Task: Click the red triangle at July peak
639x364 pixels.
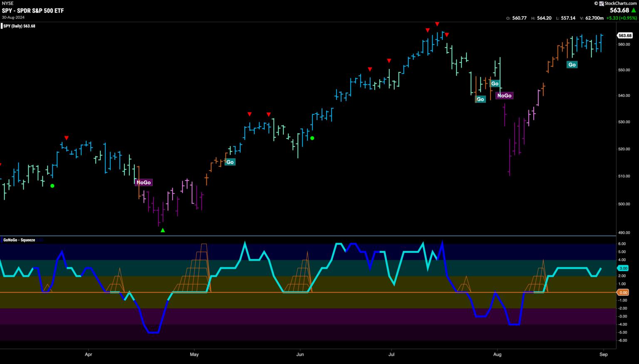Action: point(437,24)
